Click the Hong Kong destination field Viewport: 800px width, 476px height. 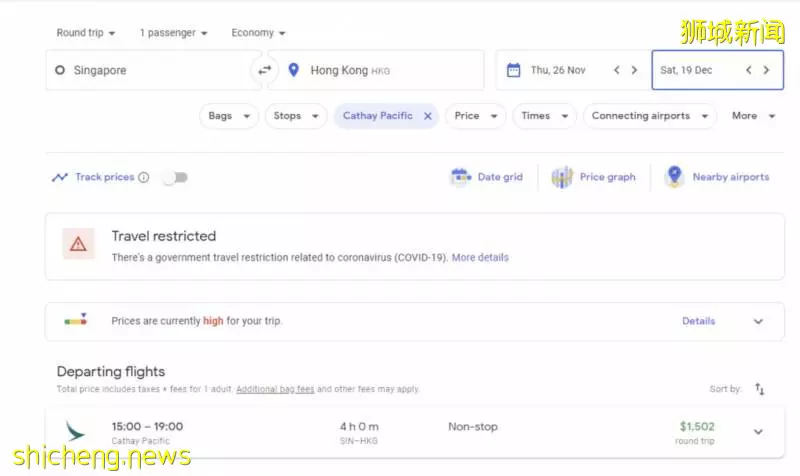coord(376,70)
